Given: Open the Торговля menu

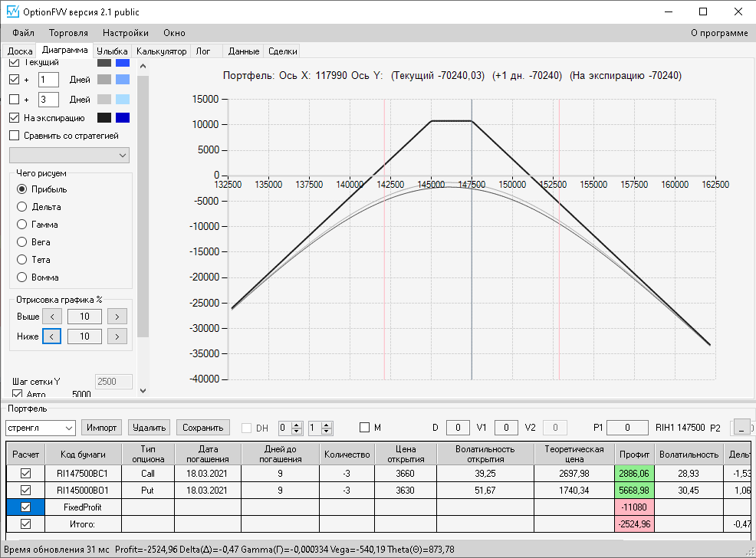Looking at the screenshot, I should 68,33.
